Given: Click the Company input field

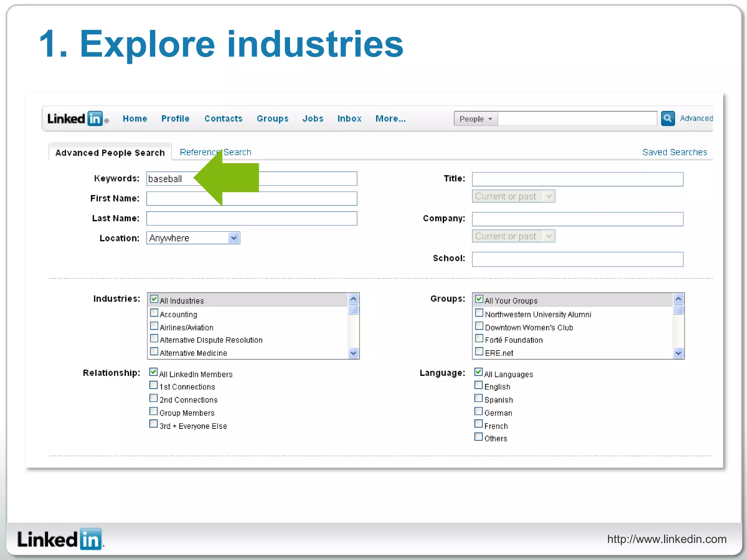Looking at the screenshot, I should point(577,219).
